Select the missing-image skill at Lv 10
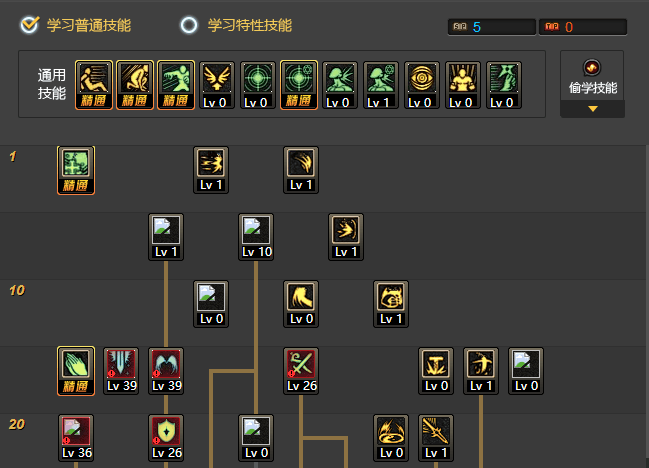 (256, 237)
